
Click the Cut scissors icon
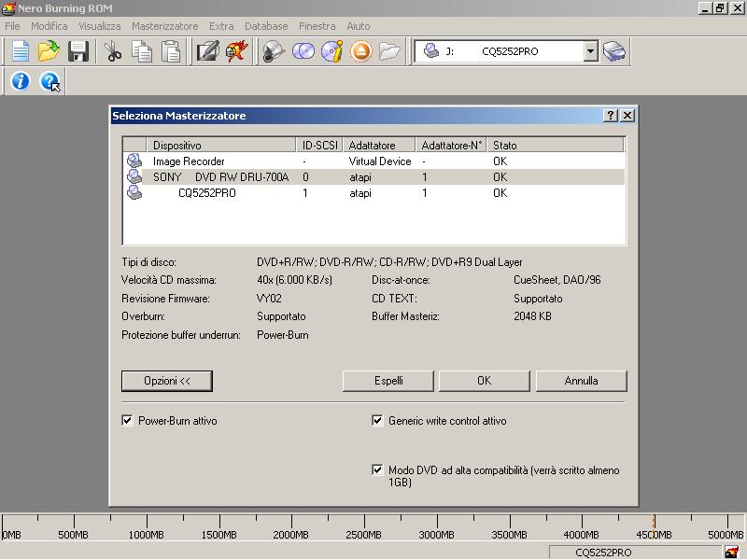click(112, 51)
